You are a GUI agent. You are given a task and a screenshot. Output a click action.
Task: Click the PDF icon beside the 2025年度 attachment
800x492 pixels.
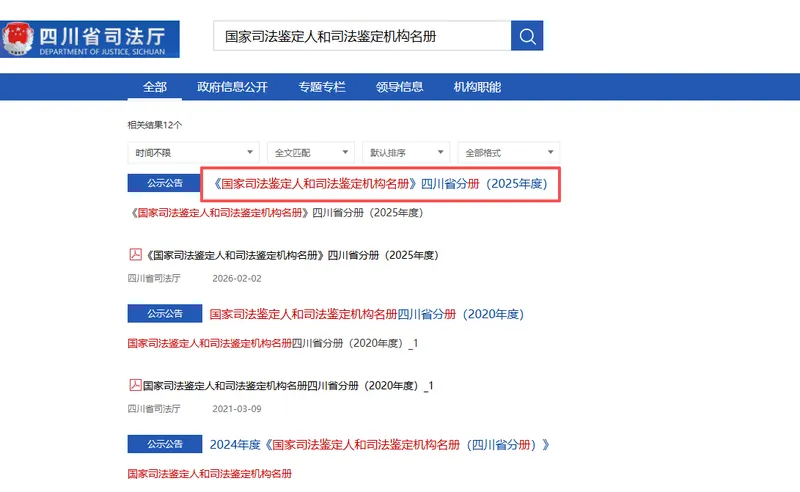(135, 254)
